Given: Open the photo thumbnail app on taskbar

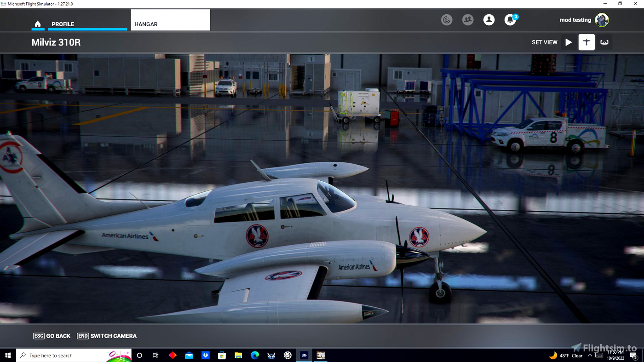Looking at the screenshot, I should 321,356.
